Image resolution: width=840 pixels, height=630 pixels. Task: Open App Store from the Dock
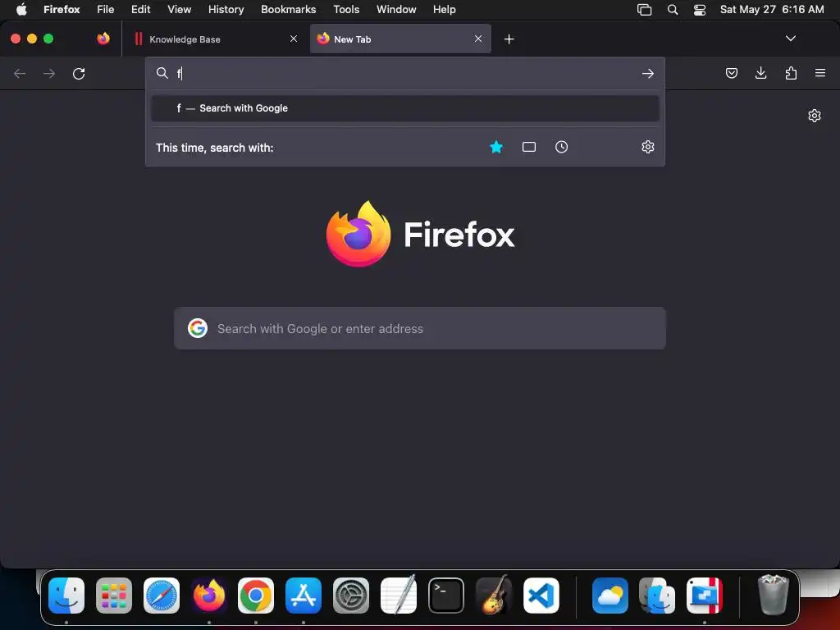tap(304, 596)
